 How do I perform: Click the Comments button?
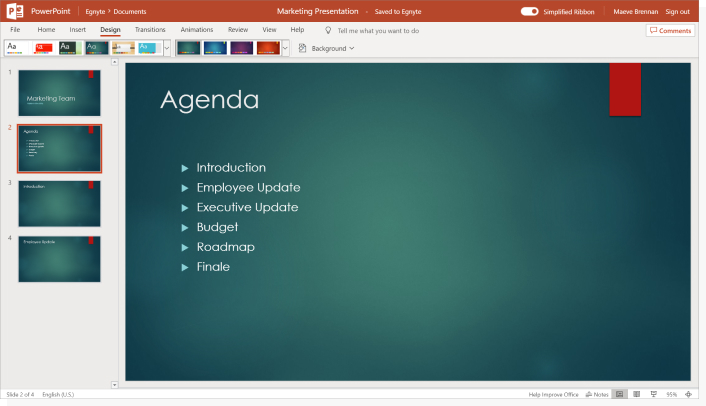[669, 31]
